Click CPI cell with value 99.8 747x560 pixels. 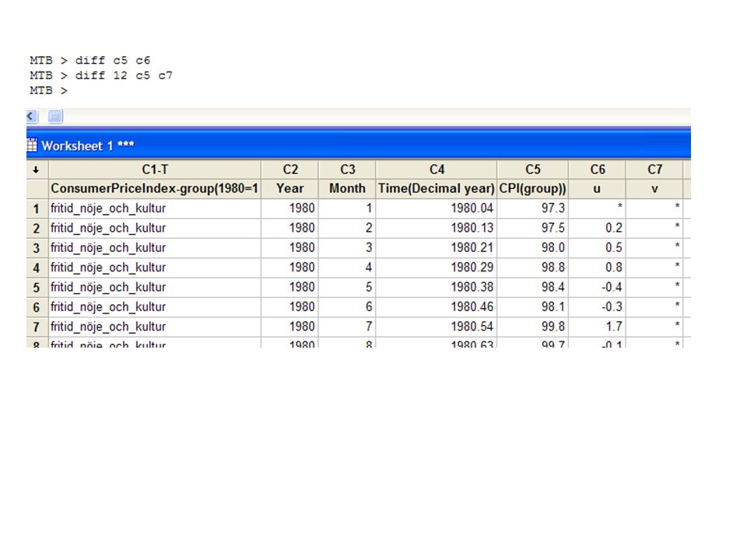click(532, 327)
